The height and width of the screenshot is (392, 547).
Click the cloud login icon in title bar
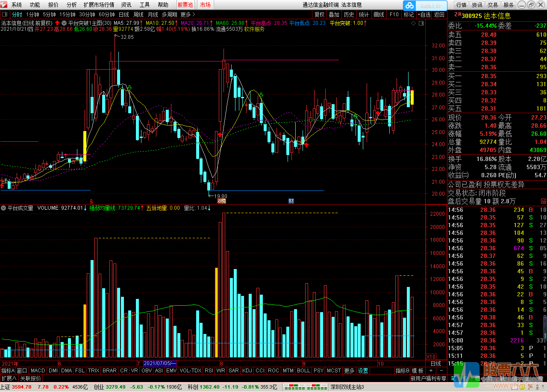pyautogui.click(x=410, y=6)
